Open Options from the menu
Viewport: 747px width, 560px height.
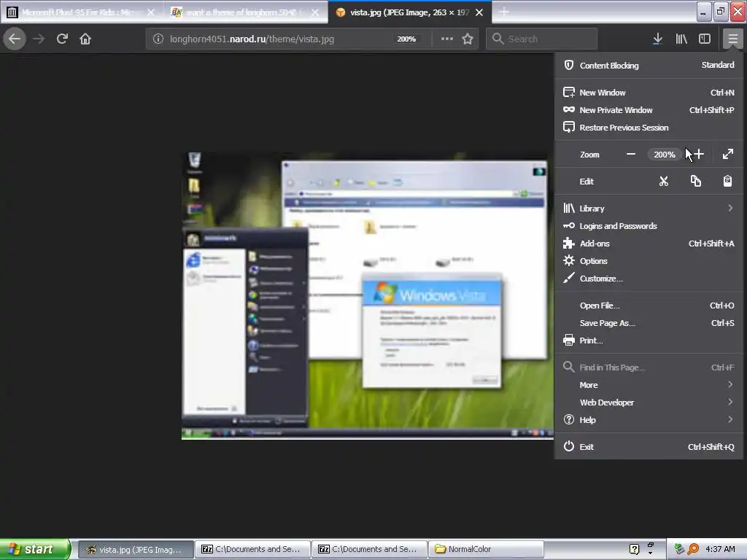tap(649, 261)
